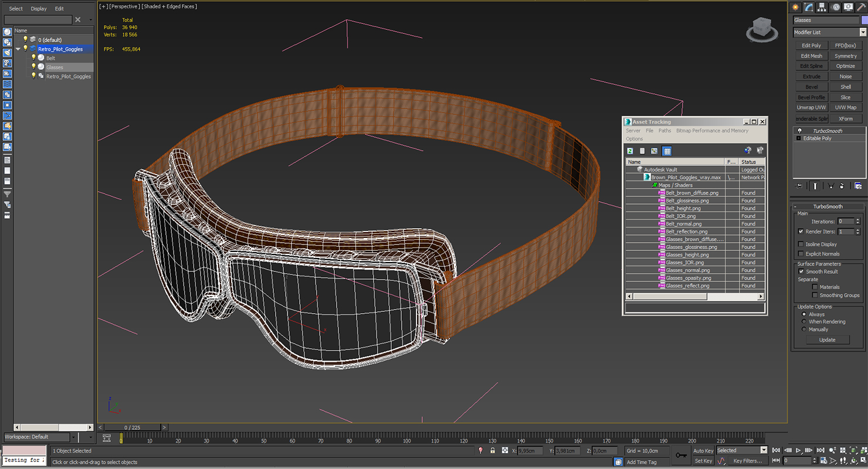This screenshot has height=469, width=868.
Task: Open the Motion command panel tab
Action: (x=836, y=7)
